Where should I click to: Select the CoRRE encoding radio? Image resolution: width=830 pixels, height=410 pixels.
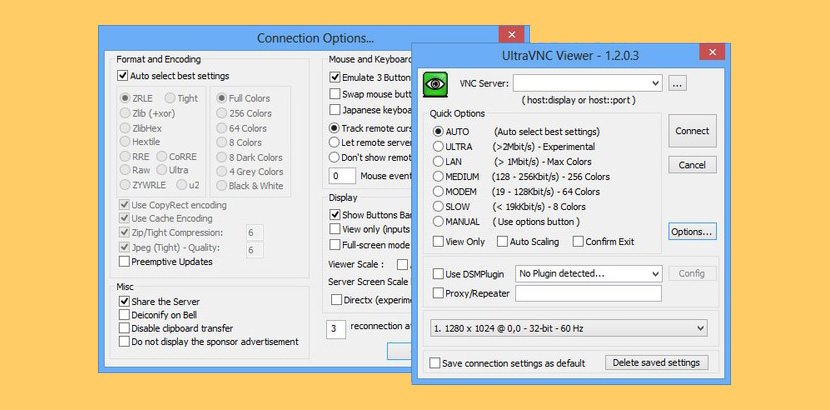[x=160, y=157]
